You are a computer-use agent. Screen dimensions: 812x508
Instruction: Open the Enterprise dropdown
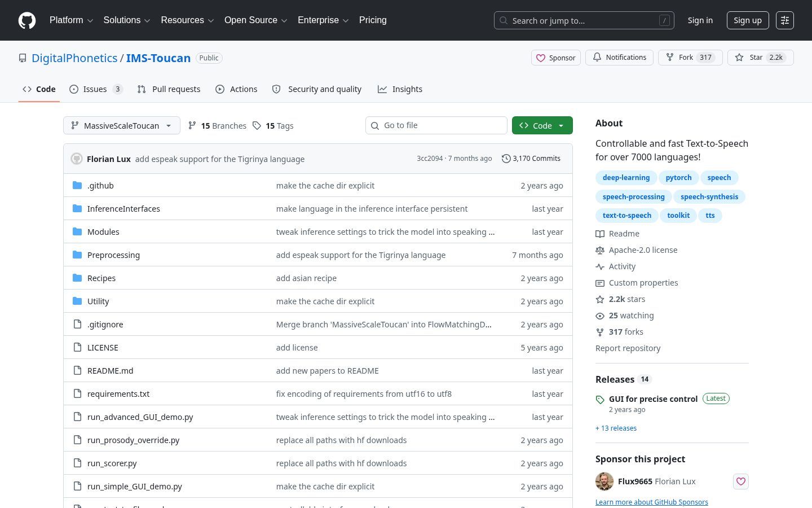[x=323, y=20]
